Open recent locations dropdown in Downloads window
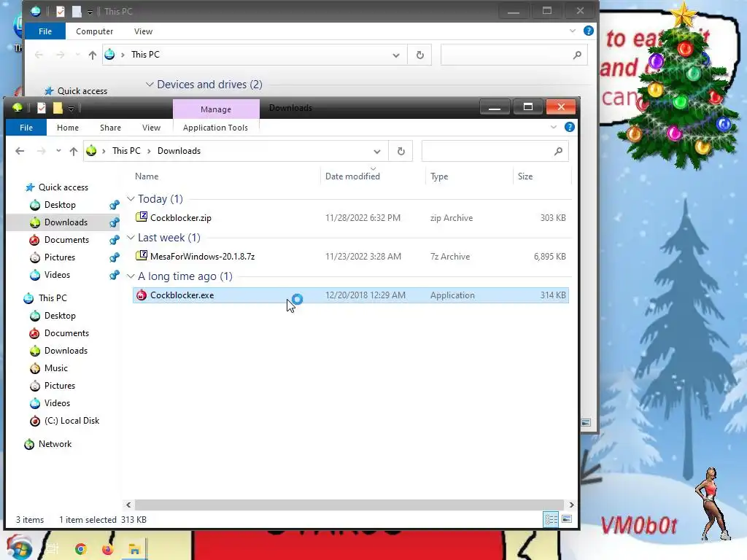The height and width of the screenshot is (560, 747). (58, 151)
